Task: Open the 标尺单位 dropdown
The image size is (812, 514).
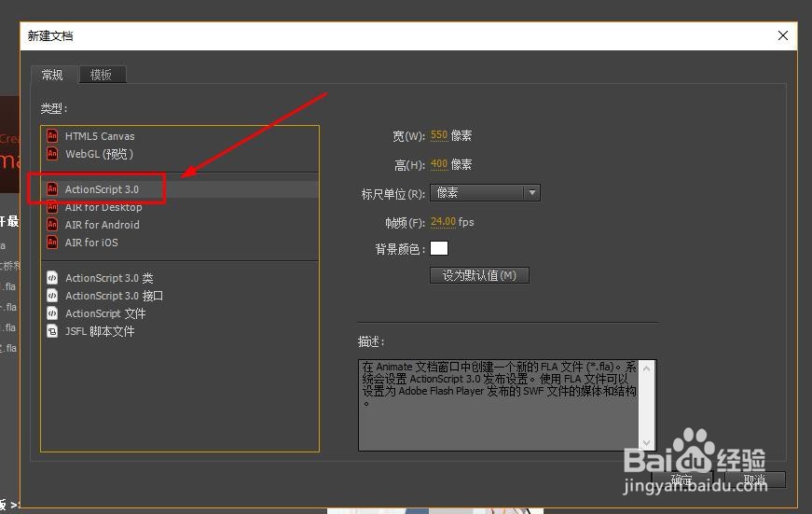Action: [485, 193]
